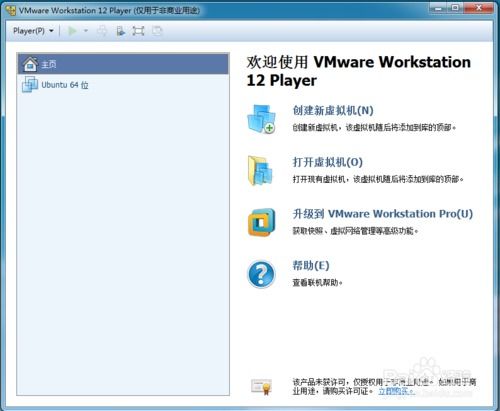Click the license certificate icon
500x411 pixels.
coord(262,387)
